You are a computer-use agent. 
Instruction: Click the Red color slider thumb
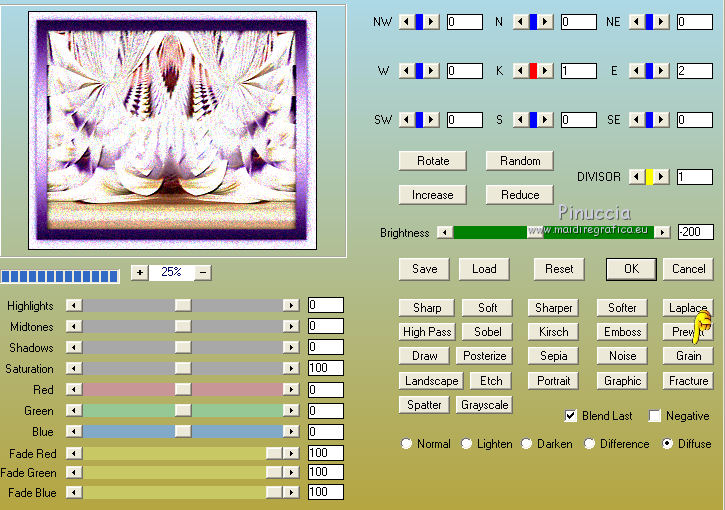(183, 389)
